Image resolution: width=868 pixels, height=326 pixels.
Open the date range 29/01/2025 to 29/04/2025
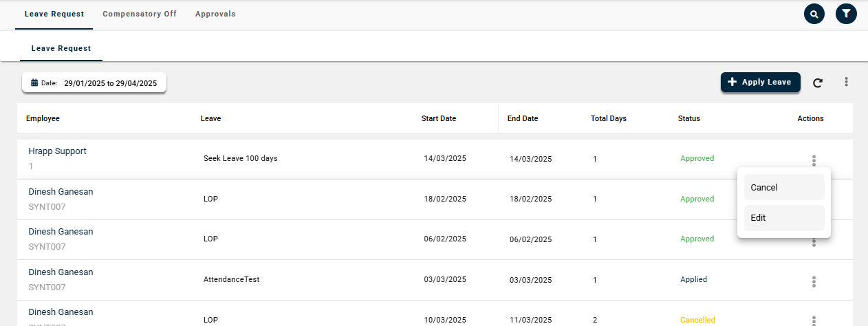[110, 83]
